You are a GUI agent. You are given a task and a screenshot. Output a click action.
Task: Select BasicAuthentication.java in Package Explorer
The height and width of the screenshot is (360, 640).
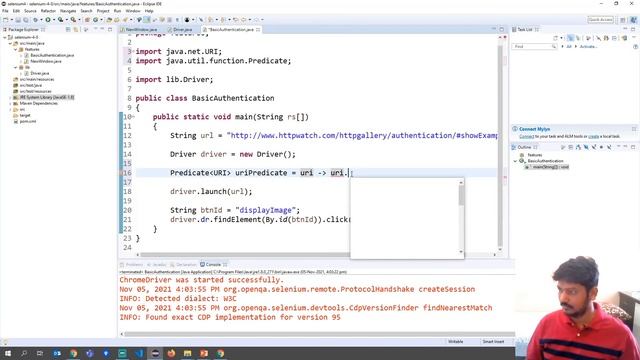tap(52, 55)
